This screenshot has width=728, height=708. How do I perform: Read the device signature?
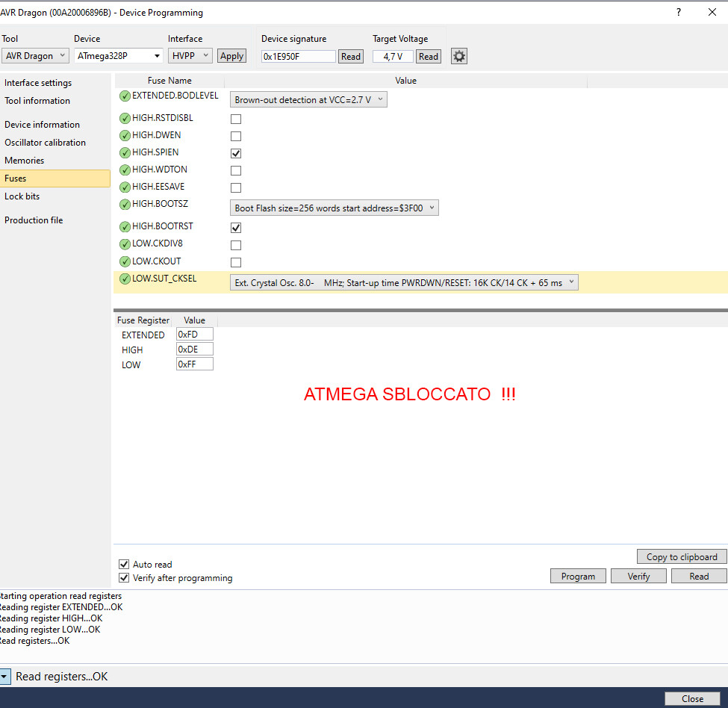pyautogui.click(x=350, y=57)
